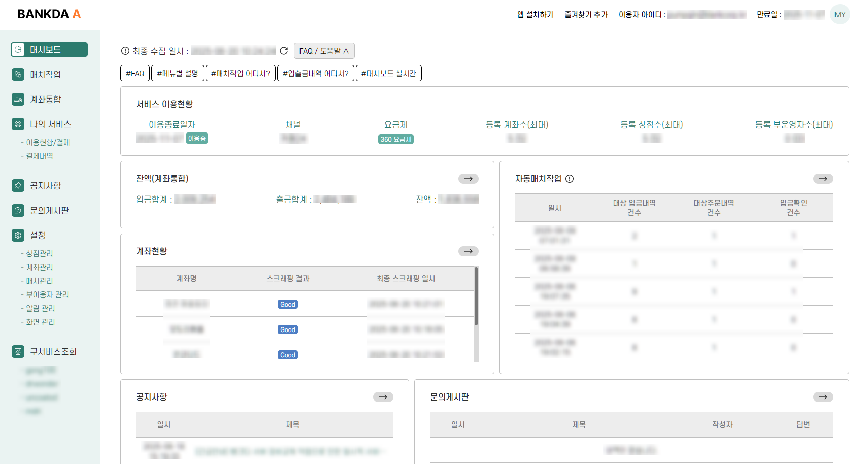Viewport: 868px width, 464px height.
Task: Click the 문의게시판 sidebar icon
Action: (18, 211)
